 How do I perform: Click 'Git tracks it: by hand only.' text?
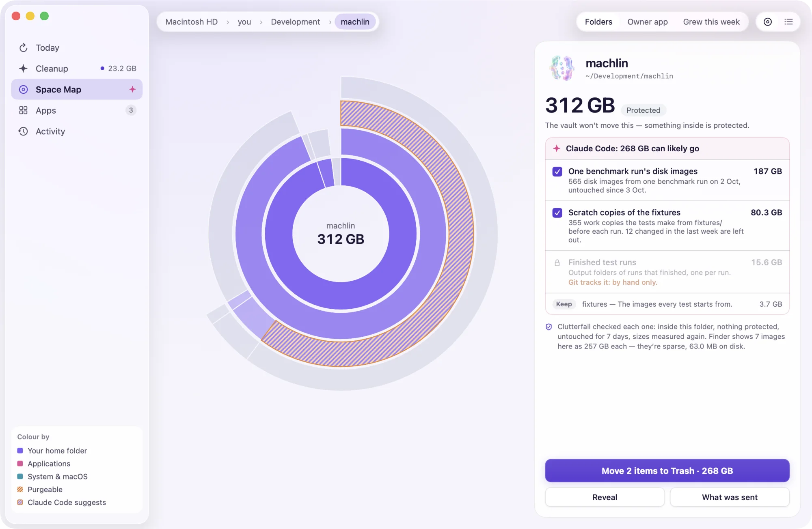(613, 282)
